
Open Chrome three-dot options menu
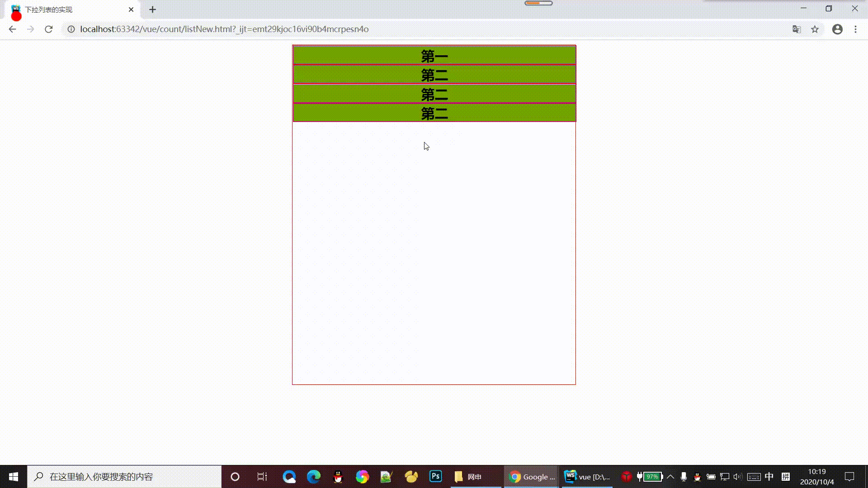click(855, 29)
